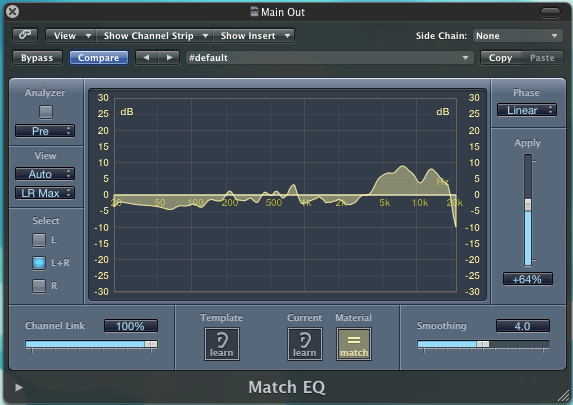Open the Side Chain None dropdown
Viewport: 573px width, 405px height.
click(518, 36)
